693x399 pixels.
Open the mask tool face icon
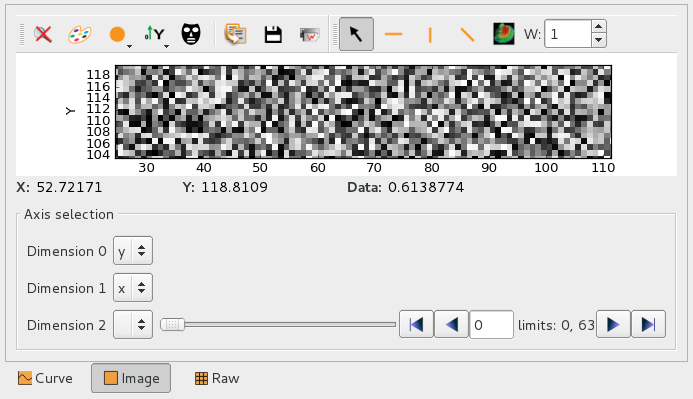click(191, 34)
